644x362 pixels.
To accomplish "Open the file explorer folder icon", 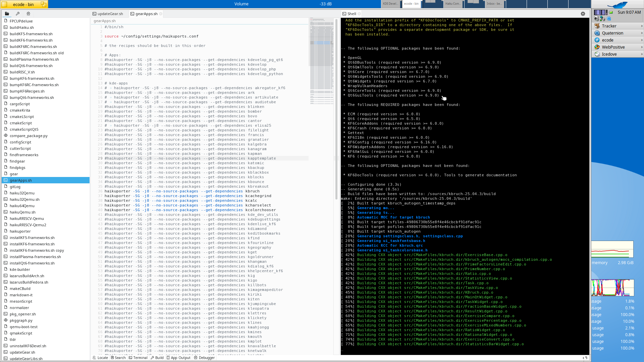I will (x=7, y=14).
